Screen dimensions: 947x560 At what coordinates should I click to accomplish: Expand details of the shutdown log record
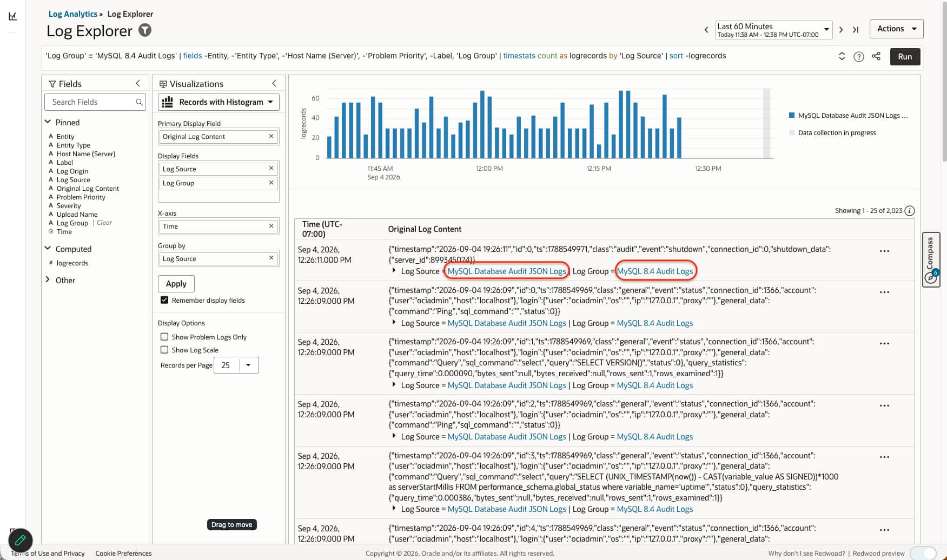tap(394, 271)
